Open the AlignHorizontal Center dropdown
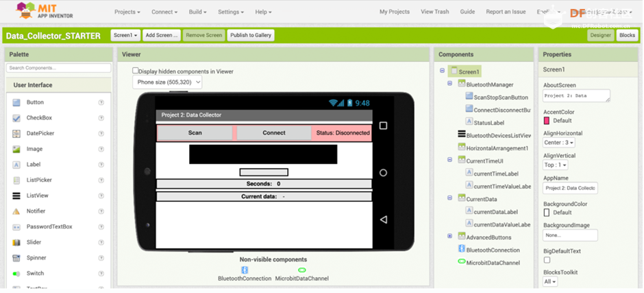644x293 pixels. coord(558,143)
